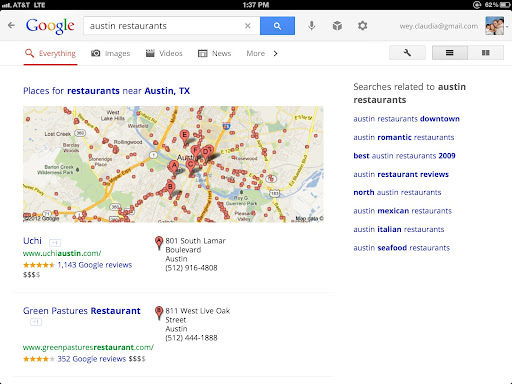Tap the back arrow beside Google logo
The width and height of the screenshot is (512, 384).
click(x=11, y=25)
